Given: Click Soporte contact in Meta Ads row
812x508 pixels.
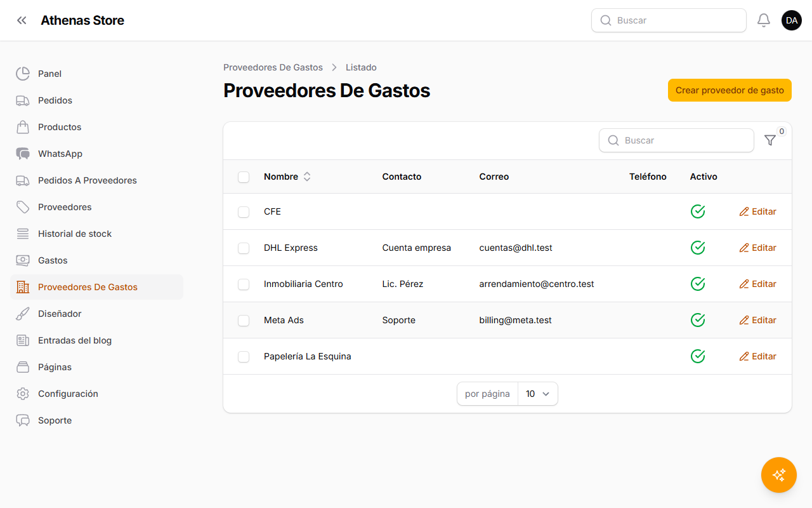Looking at the screenshot, I should tap(399, 320).
